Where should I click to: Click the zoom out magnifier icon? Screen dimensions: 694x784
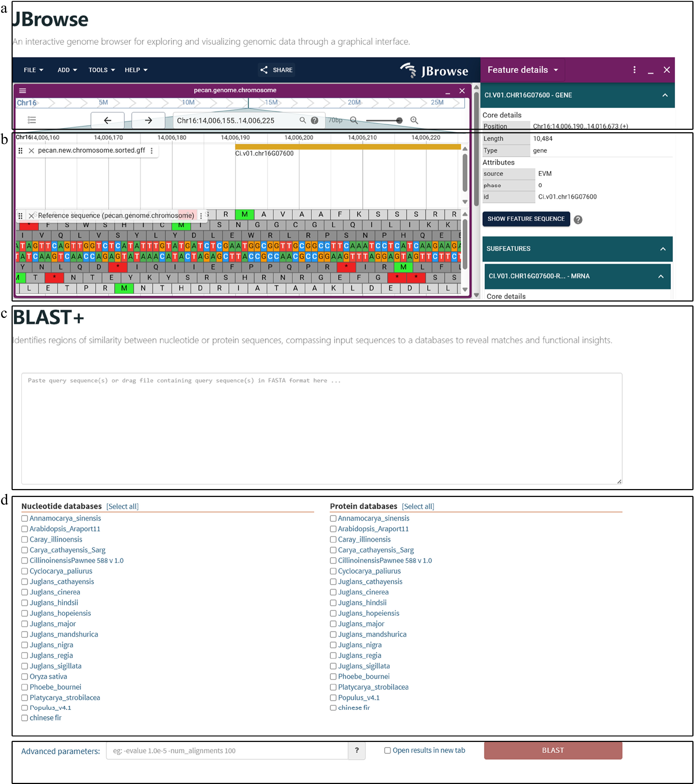click(354, 120)
